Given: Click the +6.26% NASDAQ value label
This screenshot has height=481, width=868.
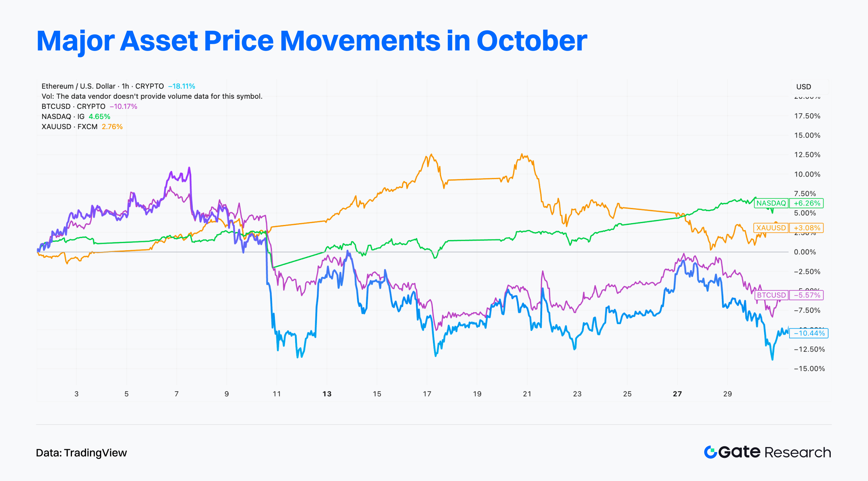Looking at the screenshot, I should pos(807,203).
